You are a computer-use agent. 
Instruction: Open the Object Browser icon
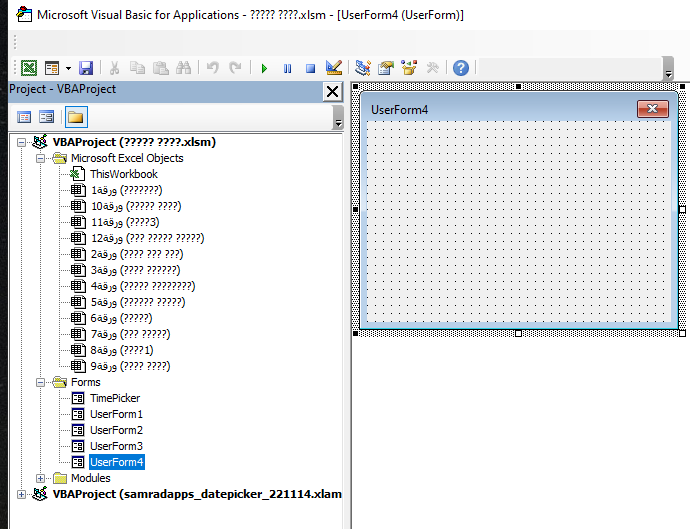pyautogui.click(x=409, y=68)
